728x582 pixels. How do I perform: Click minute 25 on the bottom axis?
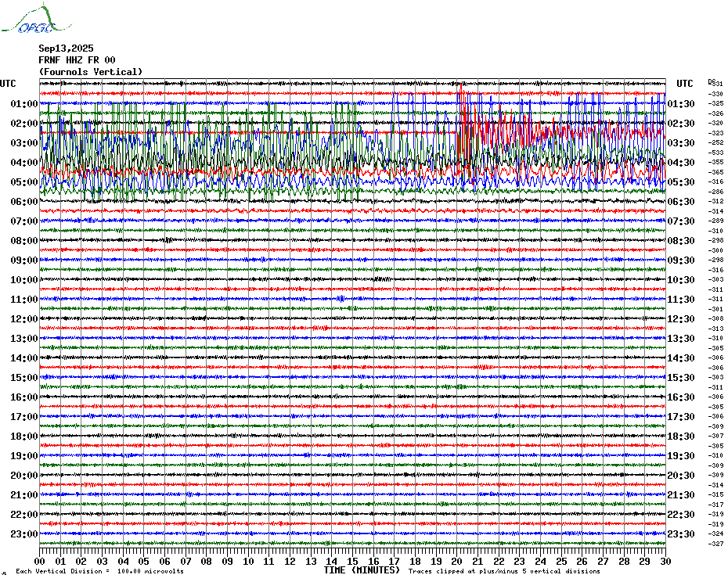pyautogui.click(x=561, y=561)
